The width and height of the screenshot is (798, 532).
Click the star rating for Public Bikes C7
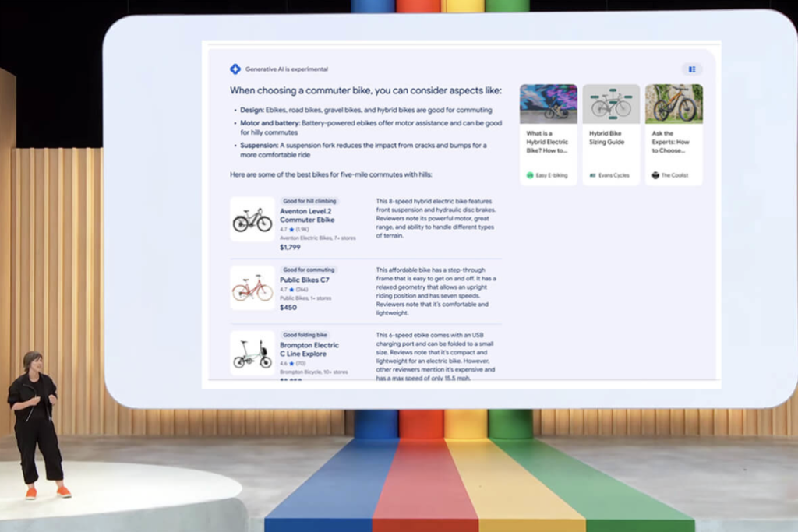coord(294,290)
